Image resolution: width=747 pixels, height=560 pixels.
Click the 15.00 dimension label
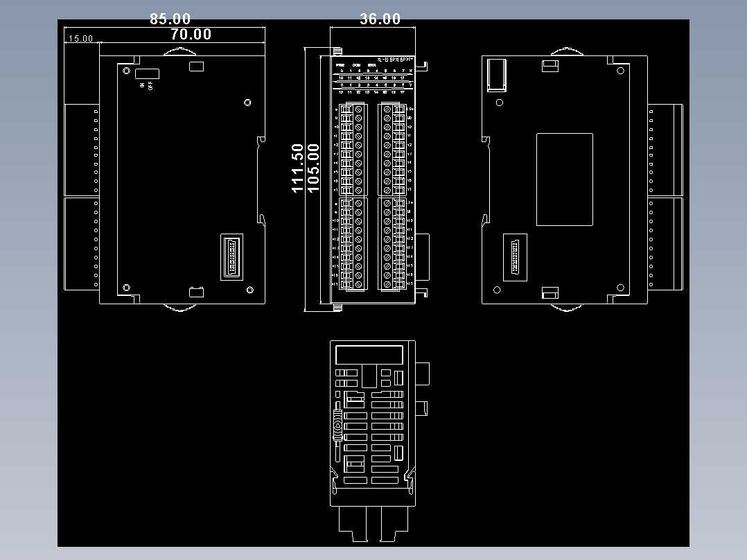pos(81,39)
